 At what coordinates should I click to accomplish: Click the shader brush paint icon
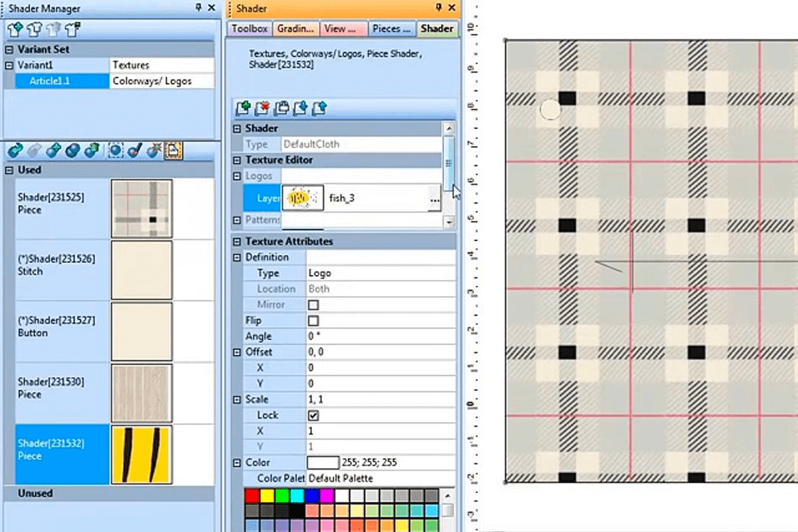(x=135, y=150)
